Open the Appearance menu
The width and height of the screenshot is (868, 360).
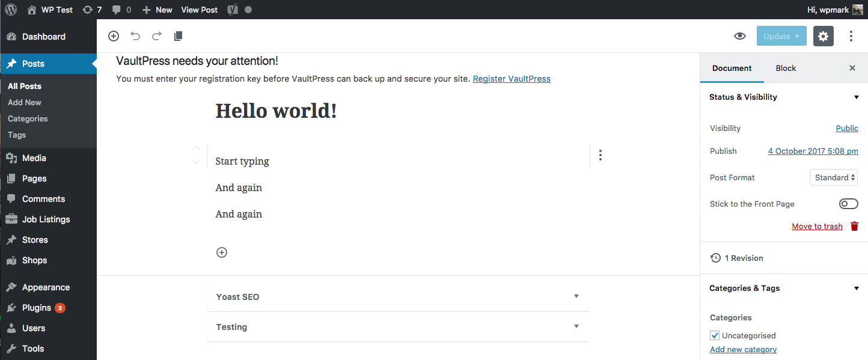point(48,287)
